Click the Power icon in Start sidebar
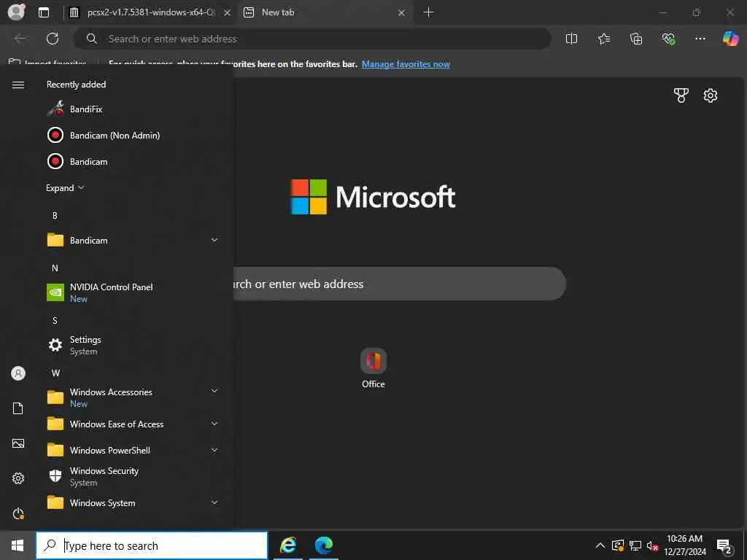Viewport: 747px width, 560px height. coord(18,513)
